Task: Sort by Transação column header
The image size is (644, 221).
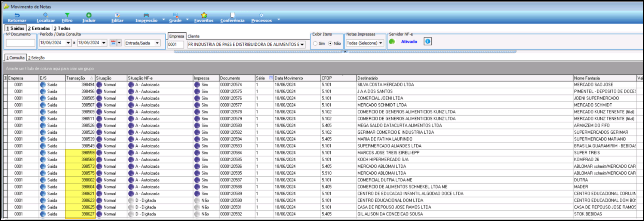Action: (80, 78)
